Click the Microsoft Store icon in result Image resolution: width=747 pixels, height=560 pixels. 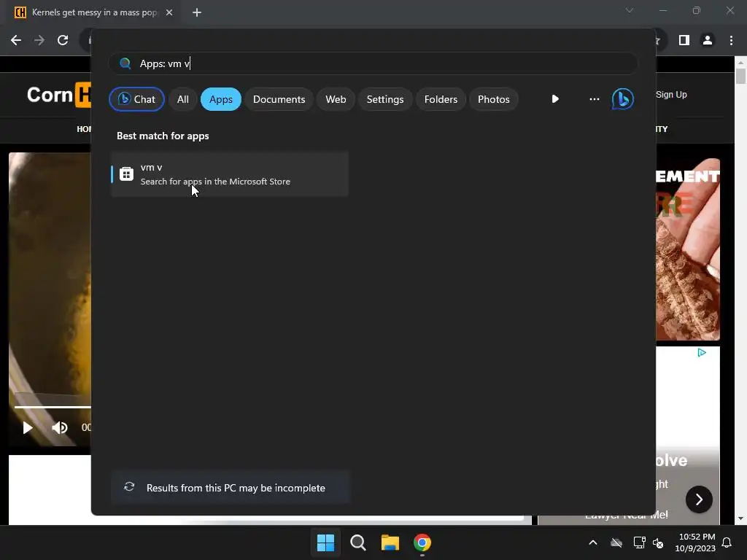pos(126,174)
